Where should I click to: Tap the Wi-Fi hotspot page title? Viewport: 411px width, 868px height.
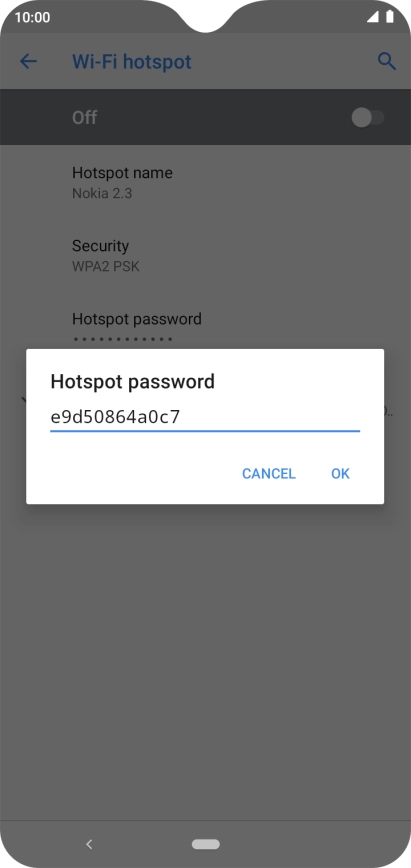pos(132,61)
